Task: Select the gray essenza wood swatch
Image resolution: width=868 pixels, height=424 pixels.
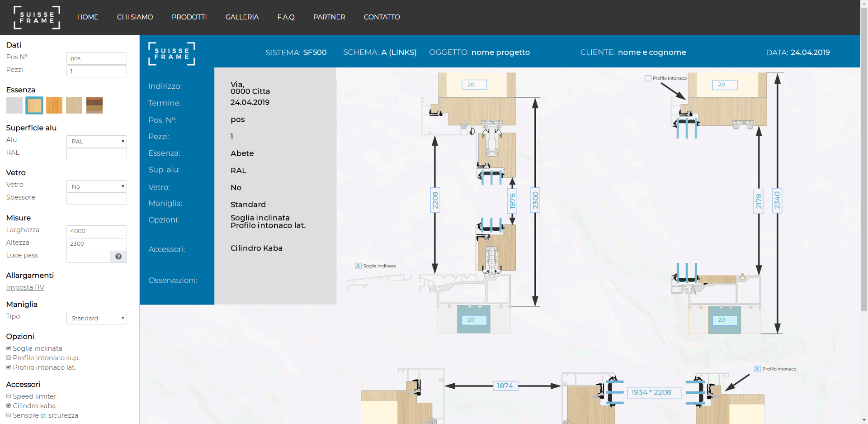Action: click(14, 105)
